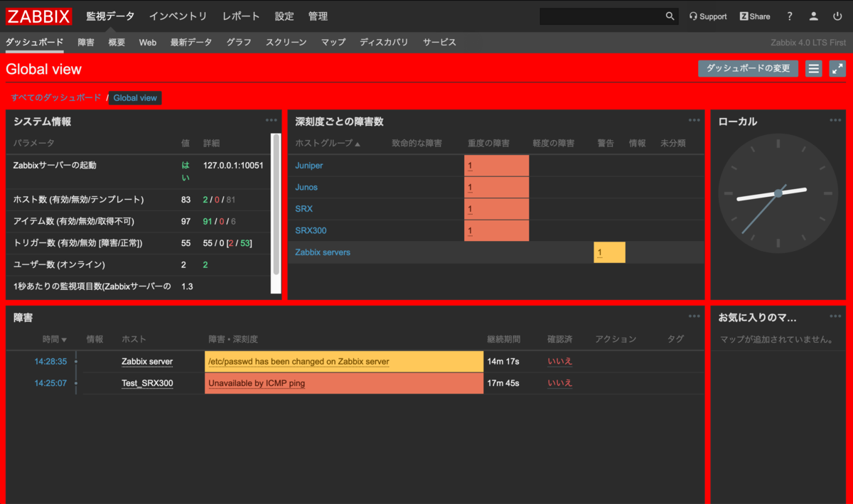Open the Zabbix servers host group link

click(x=323, y=252)
